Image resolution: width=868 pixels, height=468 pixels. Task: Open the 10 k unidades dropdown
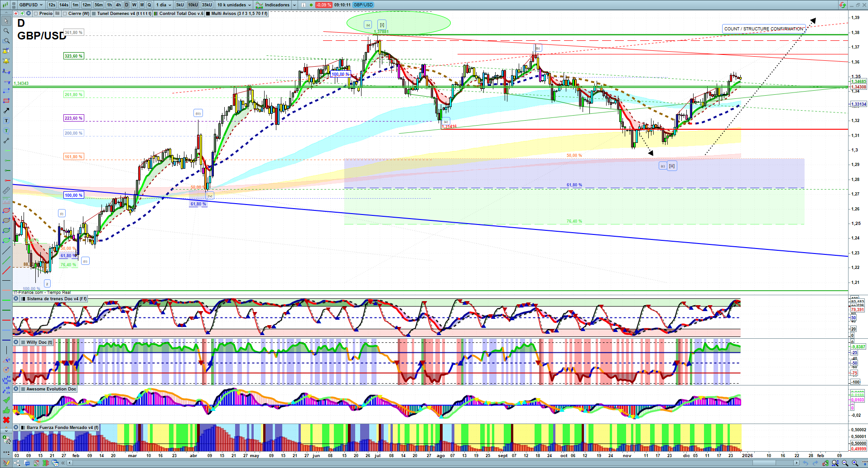[x=234, y=5]
